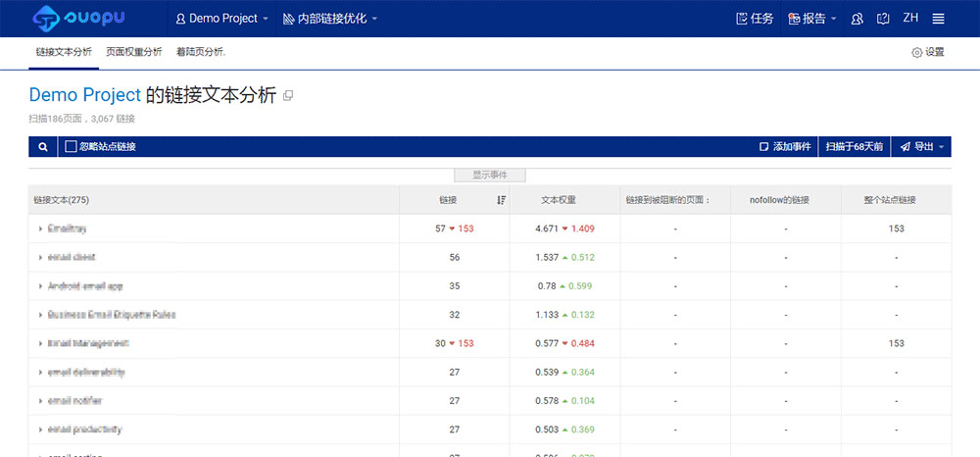Click the 0.577 text weight value
Image resolution: width=980 pixels, height=457 pixels.
point(547,344)
